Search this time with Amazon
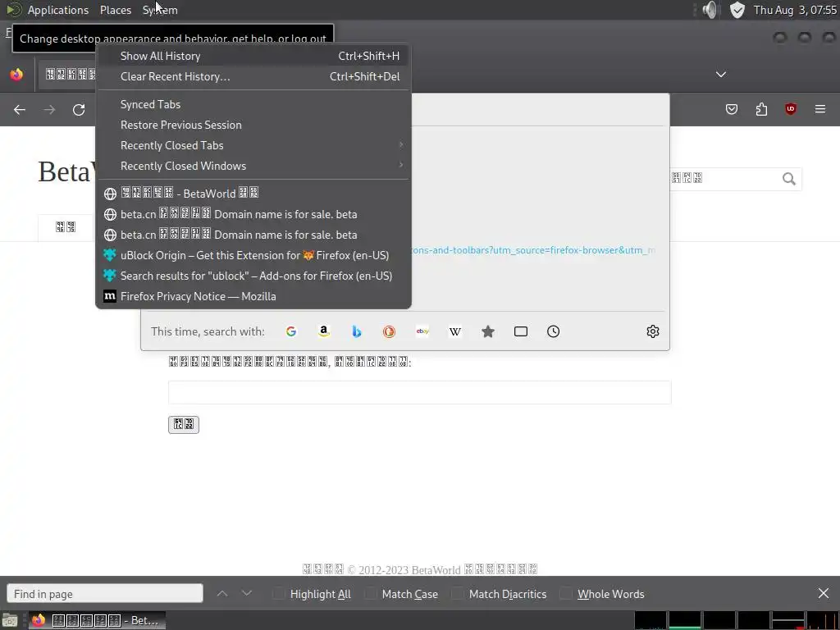 tap(323, 331)
